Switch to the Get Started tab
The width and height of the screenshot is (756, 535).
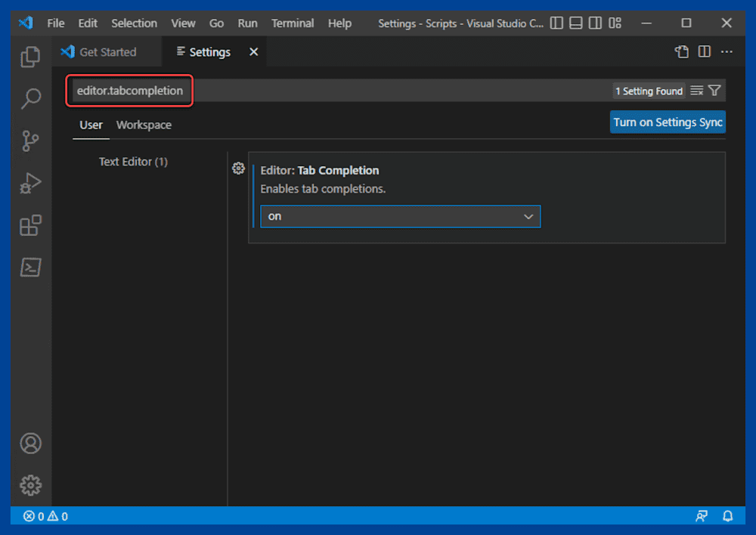tap(106, 51)
